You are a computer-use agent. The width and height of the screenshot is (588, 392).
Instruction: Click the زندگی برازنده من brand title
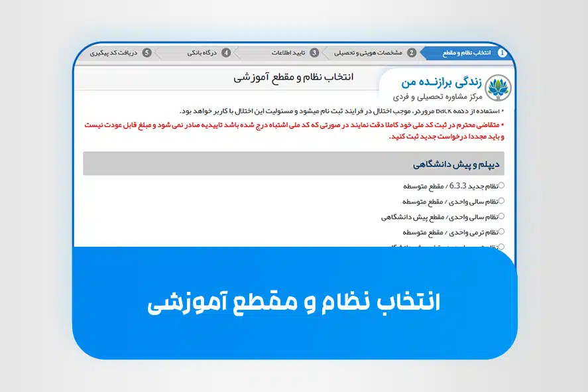coord(441,82)
